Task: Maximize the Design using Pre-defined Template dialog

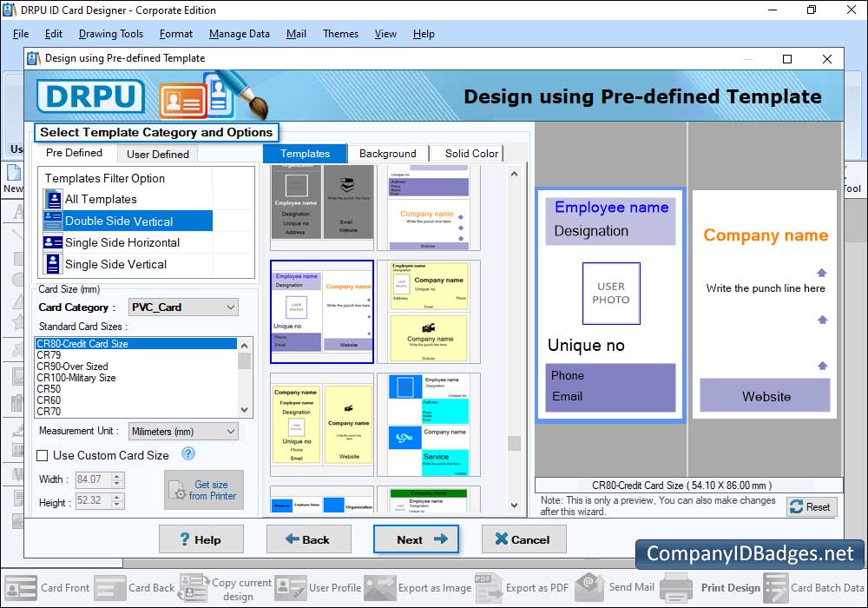Action: tap(787, 59)
